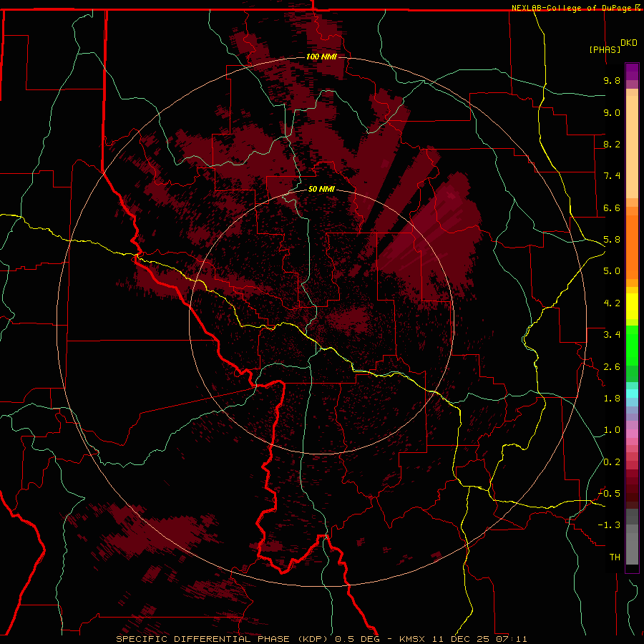This screenshot has height=644, width=644.
Task: Click the -0.5 value on color scale
Action: click(x=609, y=494)
